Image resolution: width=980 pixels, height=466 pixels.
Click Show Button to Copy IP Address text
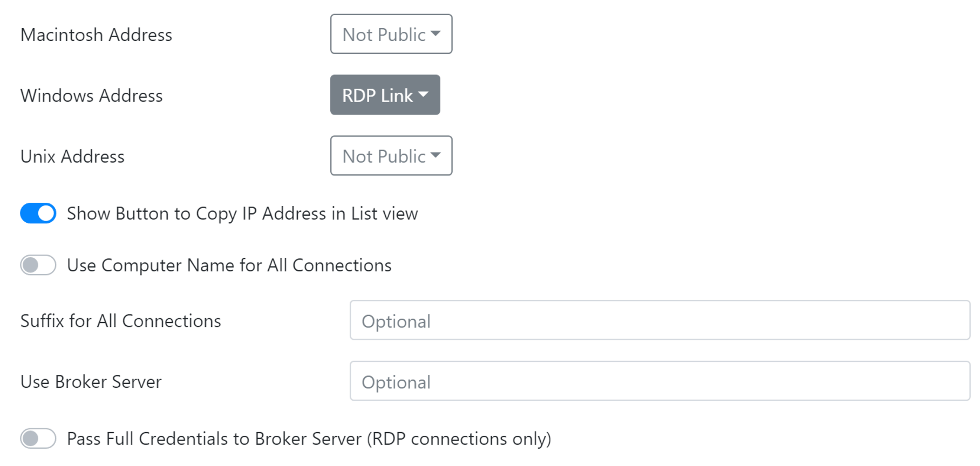(x=242, y=213)
